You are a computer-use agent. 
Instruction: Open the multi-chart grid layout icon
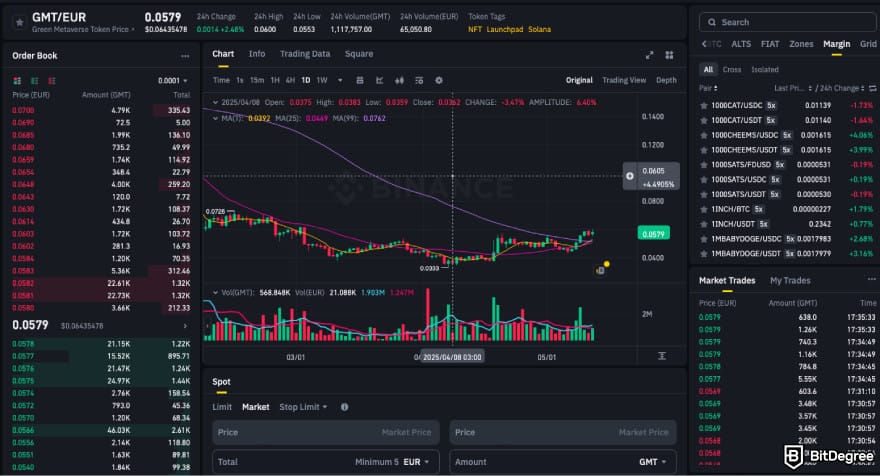[x=669, y=55]
